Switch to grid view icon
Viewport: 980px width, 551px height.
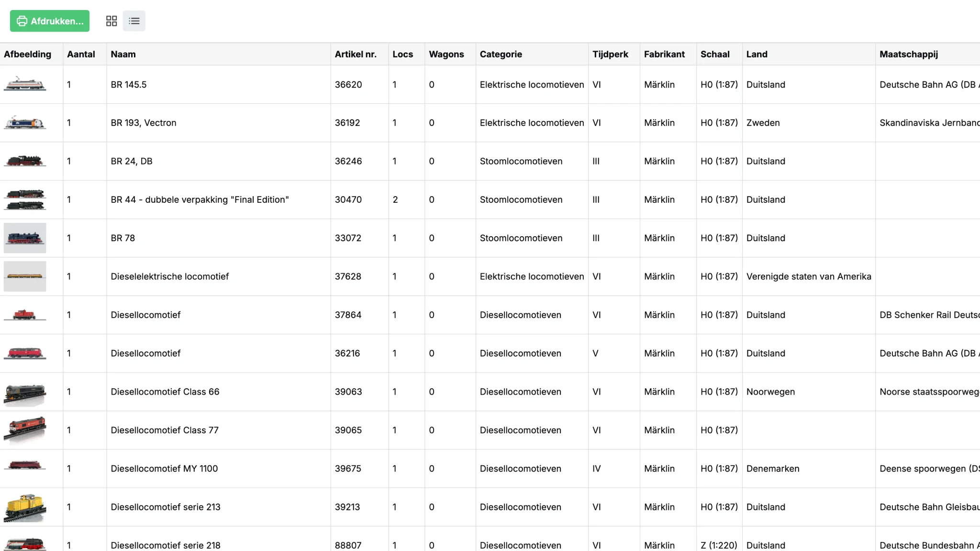(x=111, y=21)
